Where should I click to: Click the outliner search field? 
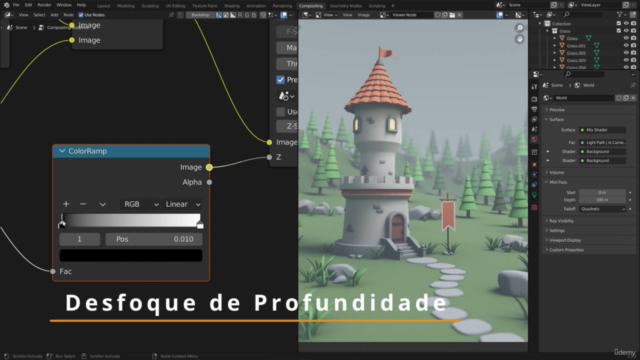(582, 15)
